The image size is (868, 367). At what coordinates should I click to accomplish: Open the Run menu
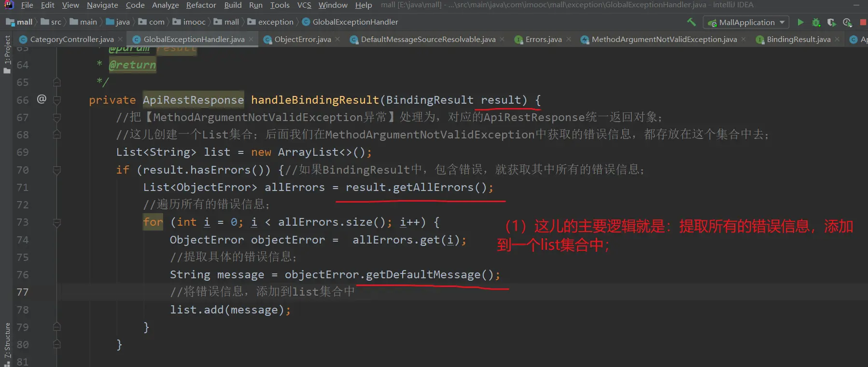click(256, 5)
